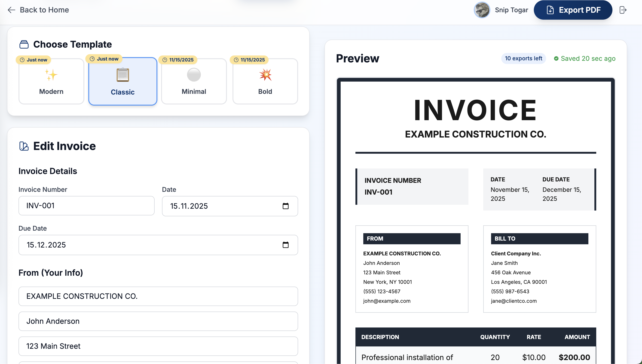Click the explosion icon on the Bold template
Screen dimensions: 642x364
click(x=265, y=75)
